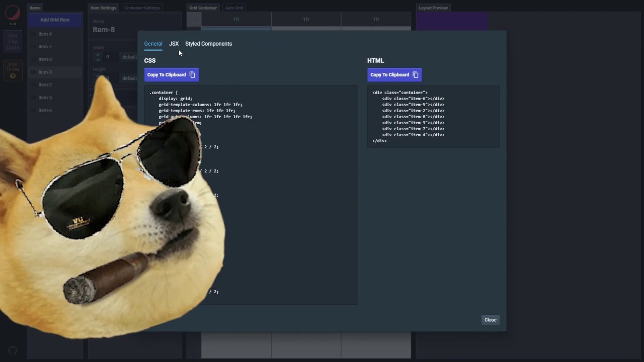Select item-6 in Items list
Viewport: 644px width, 362px height.
tap(55, 110)
